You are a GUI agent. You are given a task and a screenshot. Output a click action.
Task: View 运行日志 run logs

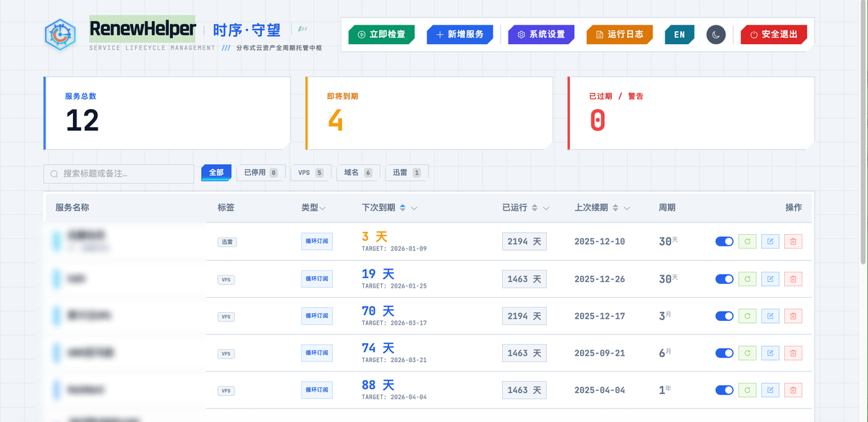(619, 35)
